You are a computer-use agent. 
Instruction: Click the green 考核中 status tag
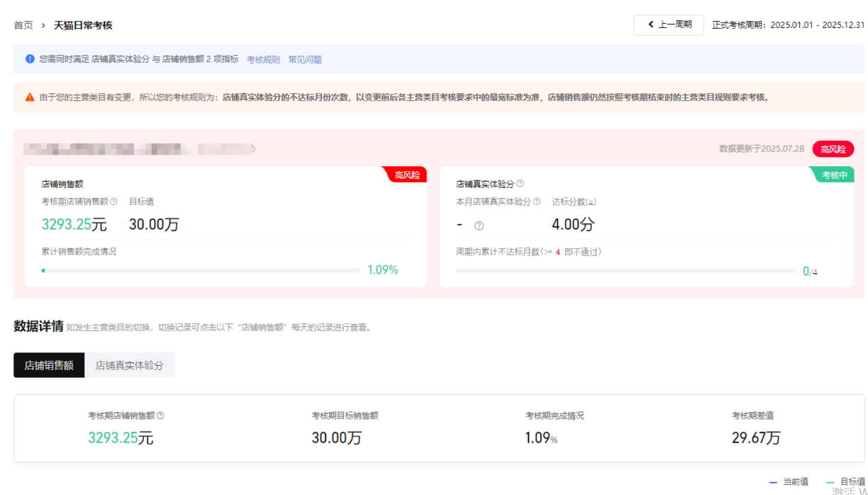click(x=834, y=175)
